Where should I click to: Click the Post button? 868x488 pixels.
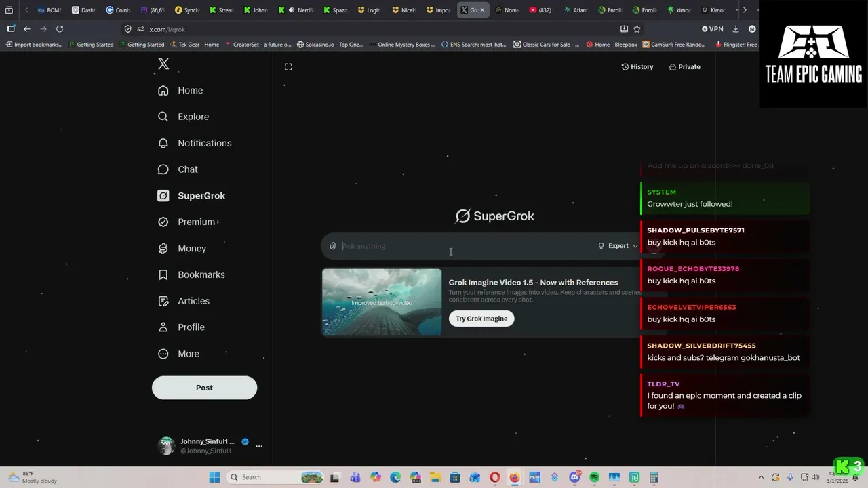[204, 388]
